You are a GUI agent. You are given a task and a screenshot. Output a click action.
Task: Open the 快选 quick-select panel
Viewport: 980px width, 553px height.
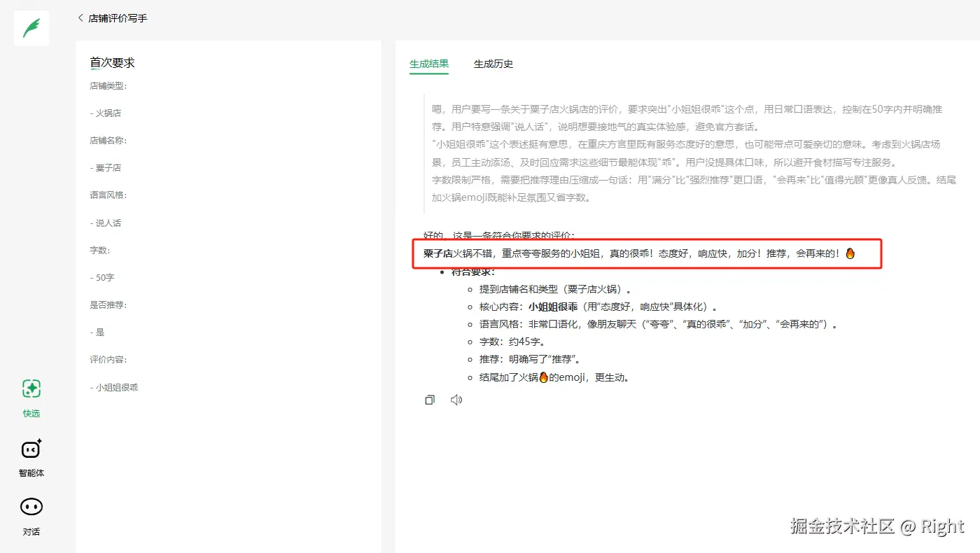(31, 398)
